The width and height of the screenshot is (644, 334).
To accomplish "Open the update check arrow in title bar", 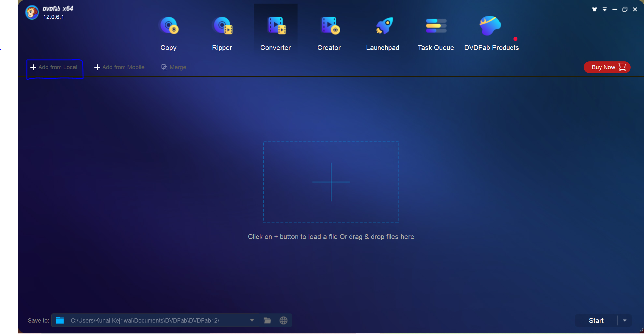I will click(605, 9).
